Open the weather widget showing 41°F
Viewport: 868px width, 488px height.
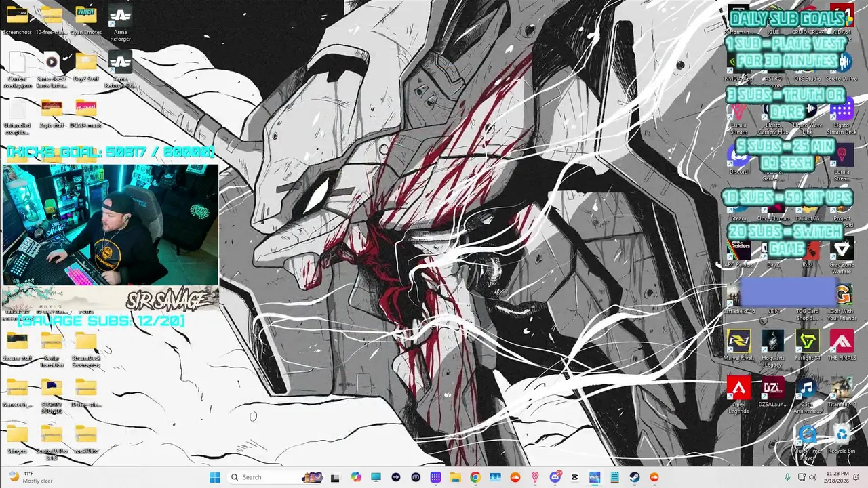(x=29, y=477)
